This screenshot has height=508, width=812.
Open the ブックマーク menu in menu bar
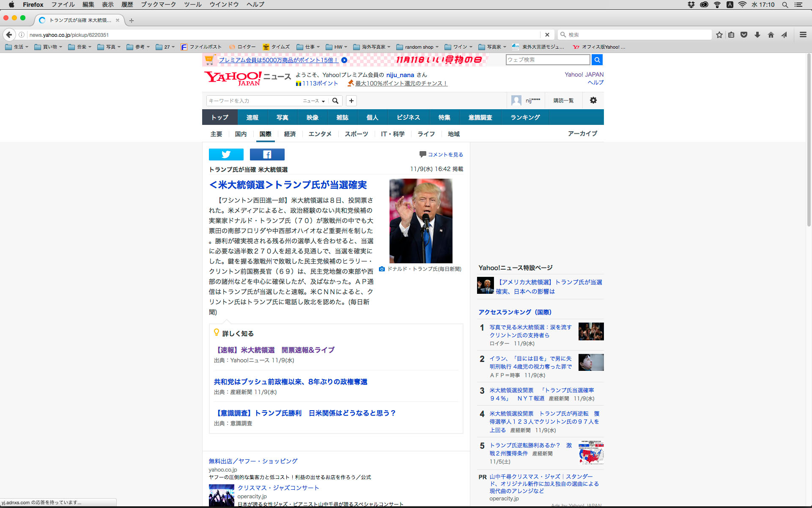158,5
